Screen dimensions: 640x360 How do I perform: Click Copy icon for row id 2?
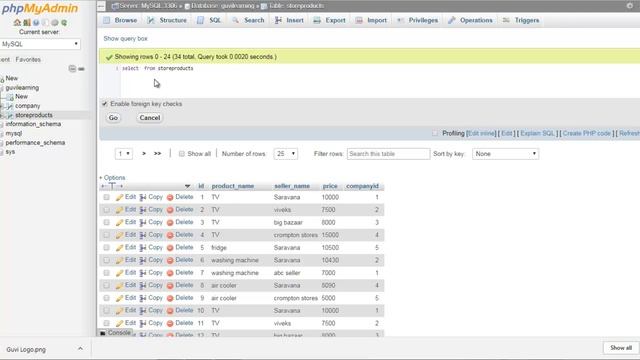143,210
